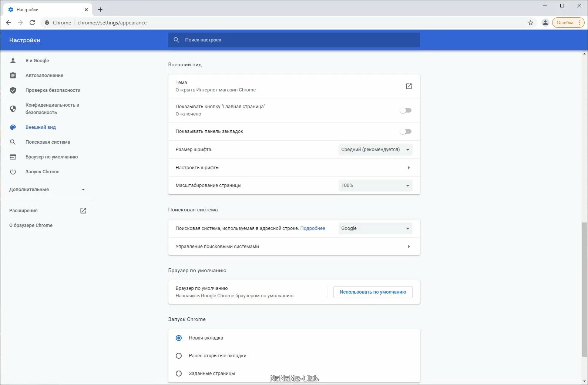588x385 pixels.
Task: Open the Расширения external link icon
Action: [x=83, y=211]
